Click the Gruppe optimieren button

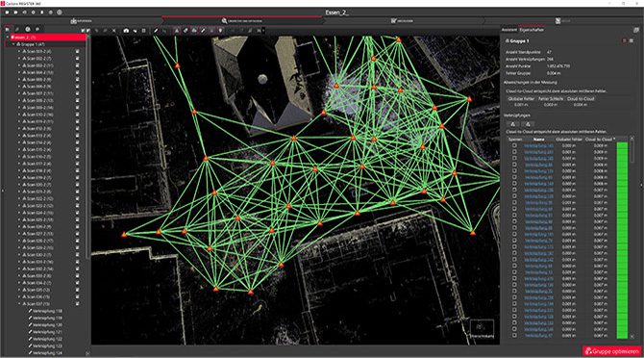[x=612, y=351]
